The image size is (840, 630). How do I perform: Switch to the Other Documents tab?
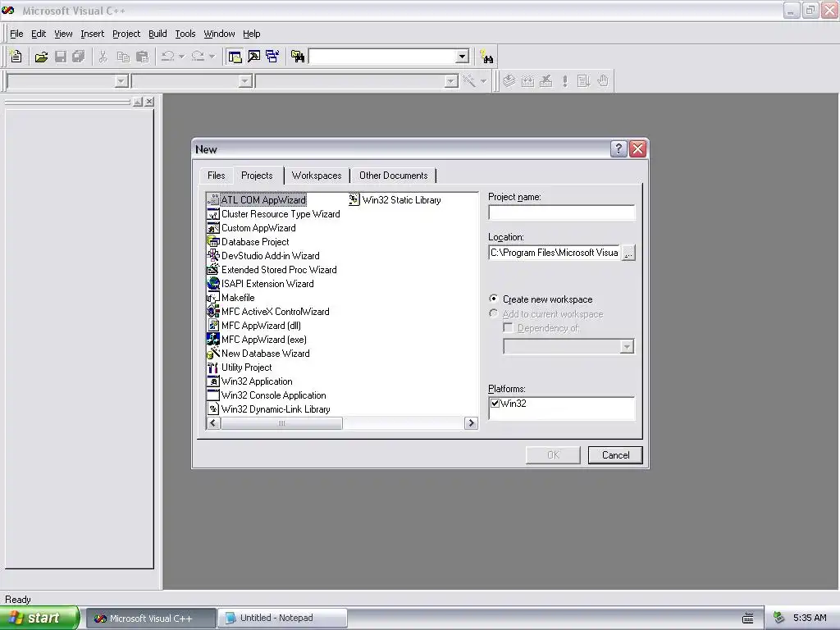click(393, 176)
